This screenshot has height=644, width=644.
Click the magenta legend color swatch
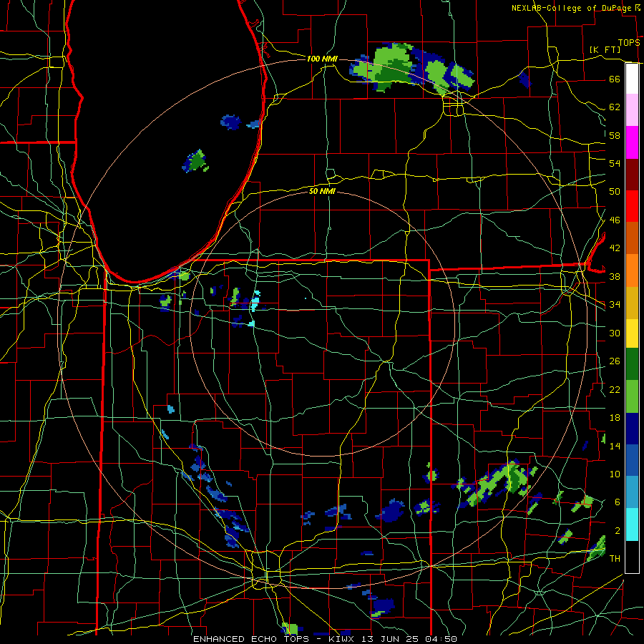pos(632,142)
